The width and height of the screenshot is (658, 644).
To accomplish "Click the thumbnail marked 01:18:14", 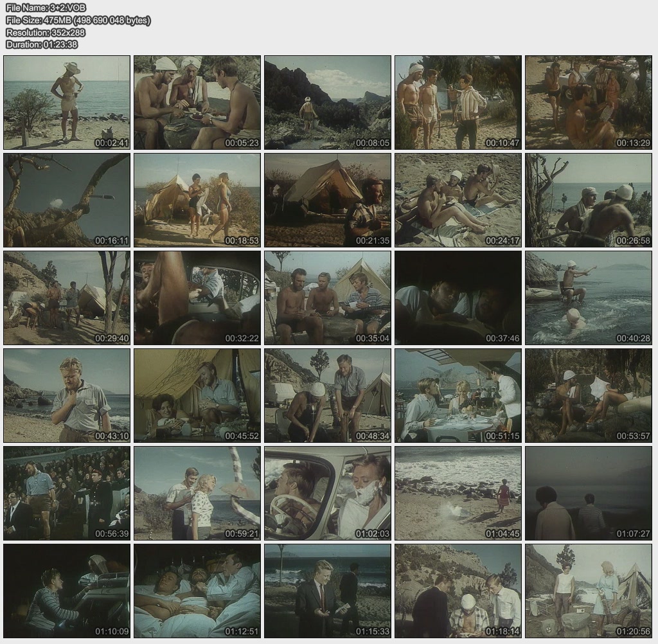I will [x=458, y=591].
